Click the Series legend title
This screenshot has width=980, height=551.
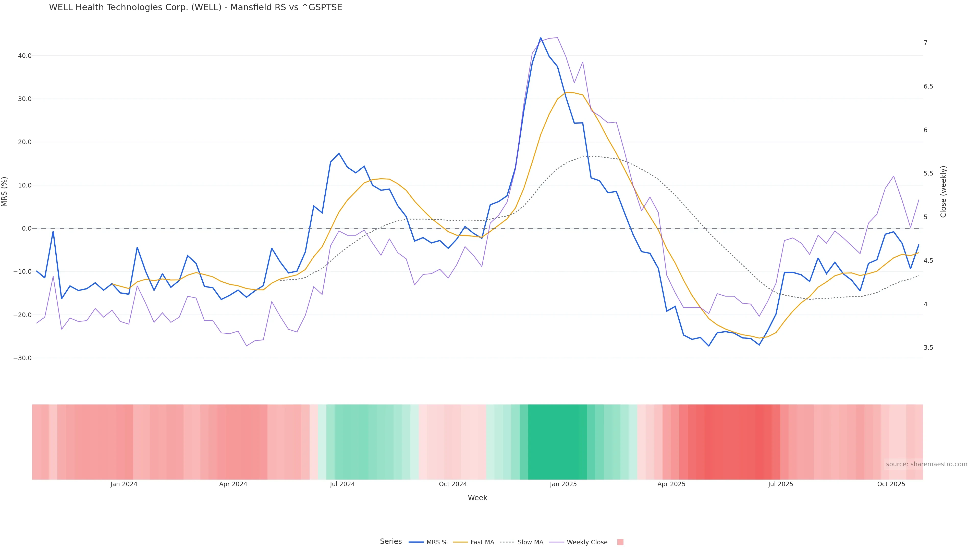[391, 542]
